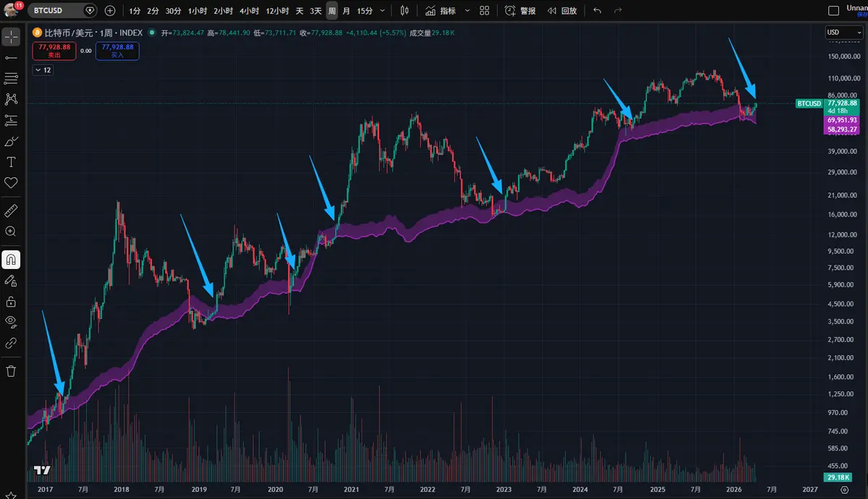Start bar replay with 回放 button
This screenshot has height=499, width=868.
pos(562,11)
